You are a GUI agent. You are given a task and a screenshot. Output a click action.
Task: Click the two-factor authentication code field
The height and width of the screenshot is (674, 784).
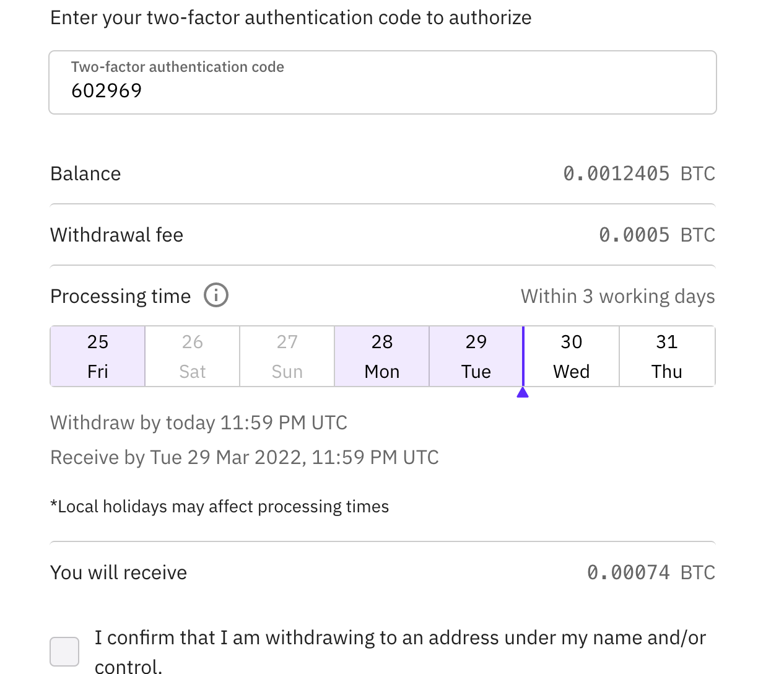coord(383,82)
